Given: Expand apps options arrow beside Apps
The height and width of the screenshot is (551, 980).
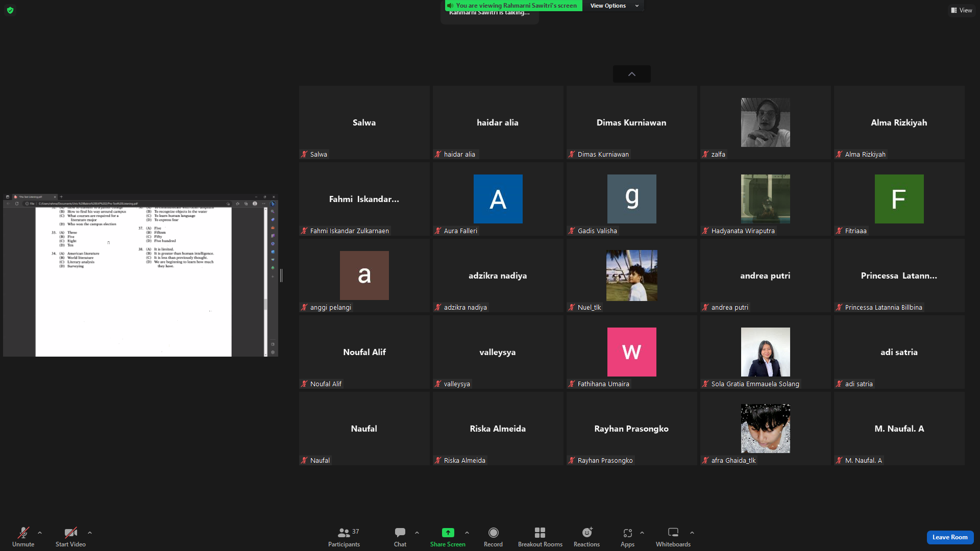Looking at the screenshot, I should click(x=642, y=533).
